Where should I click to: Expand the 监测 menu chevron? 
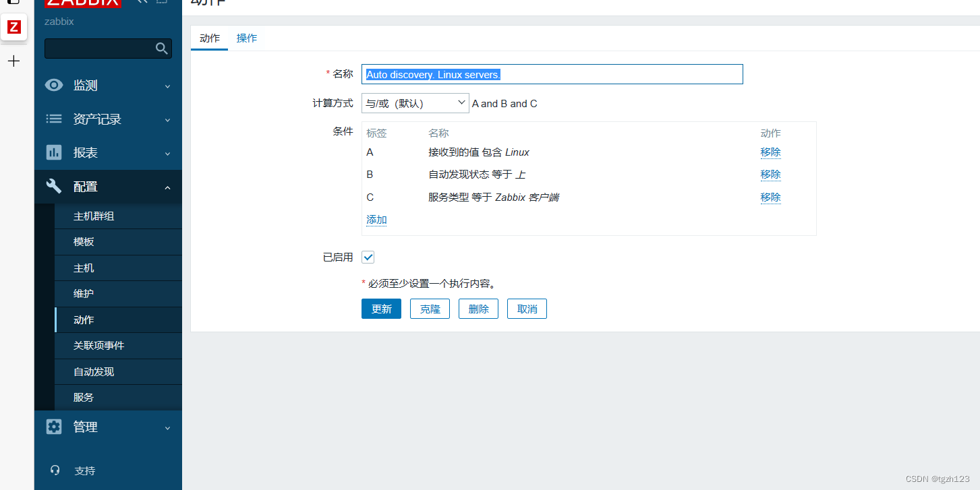pyautogui.click(x=168, y=86)
